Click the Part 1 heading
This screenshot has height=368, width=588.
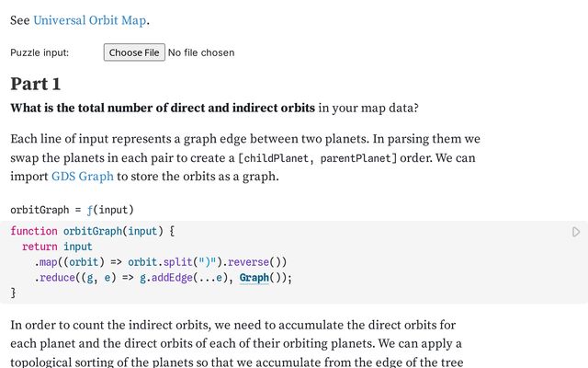[36, 84]
